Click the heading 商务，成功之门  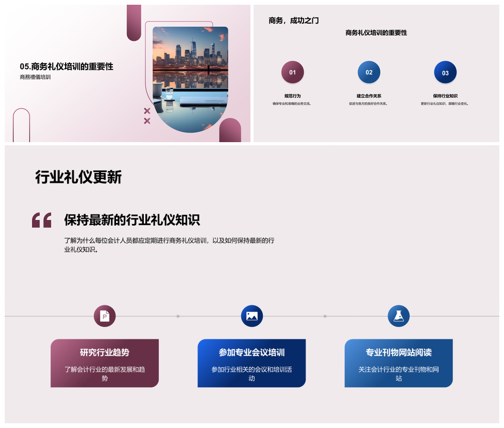coord(294,20)
